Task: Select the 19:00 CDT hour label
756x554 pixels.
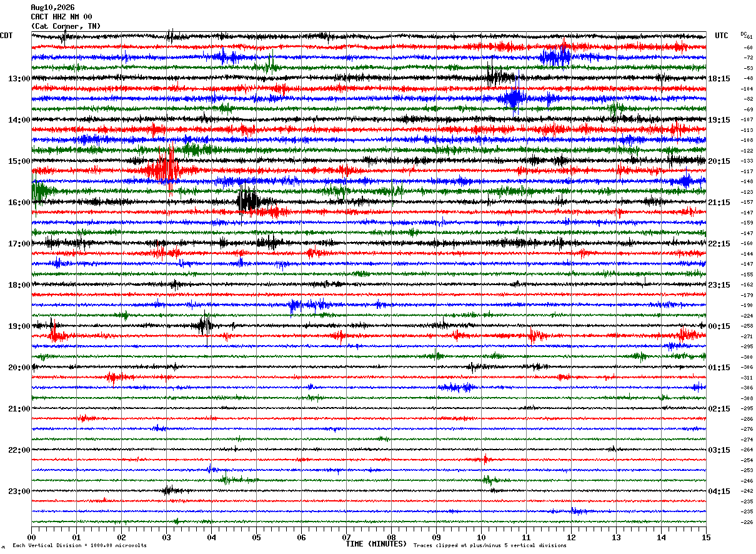Action: [19, 326]
